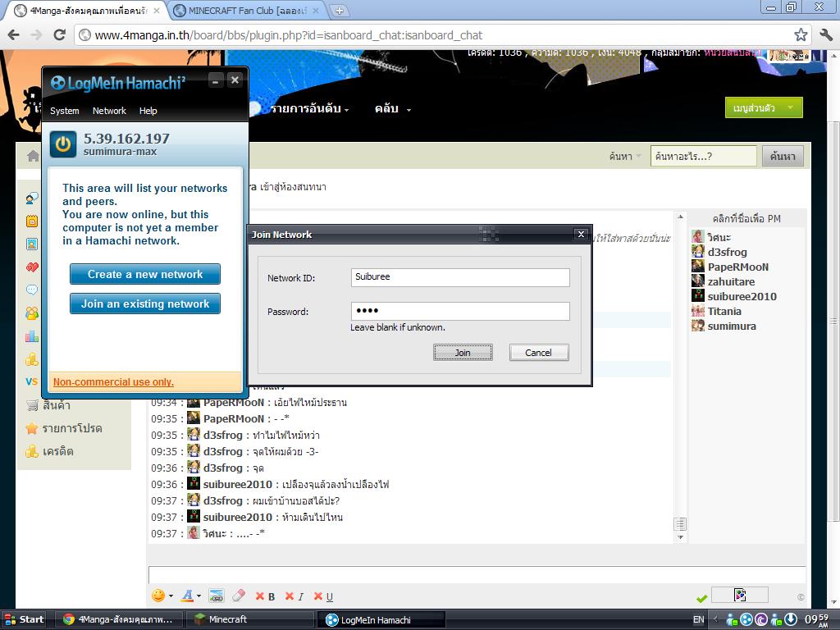Open the เครดิต credits sidebar item
840x630 pixels.
[x=49, y=452]
